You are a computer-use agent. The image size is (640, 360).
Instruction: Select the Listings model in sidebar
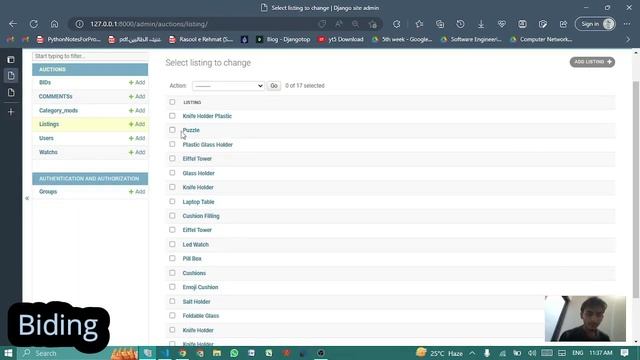coord(49,124)
